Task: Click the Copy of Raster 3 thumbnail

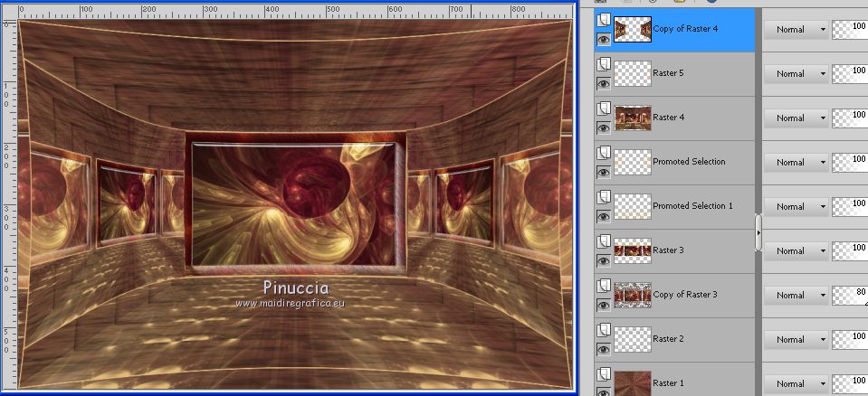Action: pos(633,295)
